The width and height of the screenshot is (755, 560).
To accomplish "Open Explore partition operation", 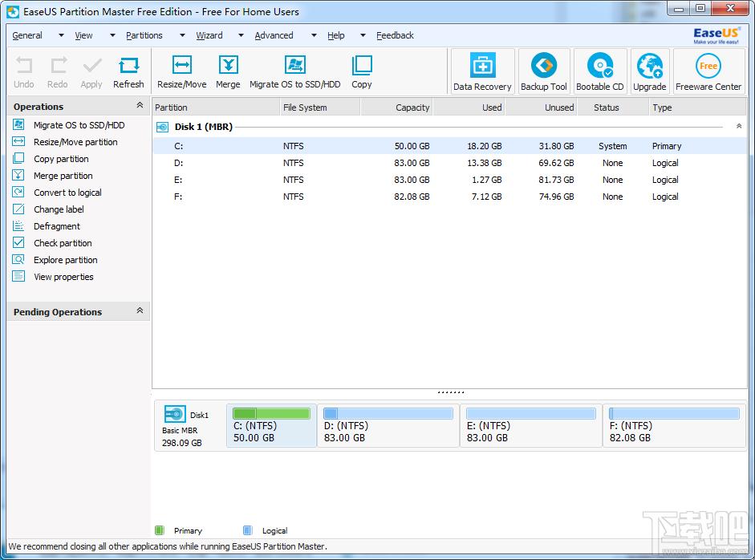I will tap(66, 260).
